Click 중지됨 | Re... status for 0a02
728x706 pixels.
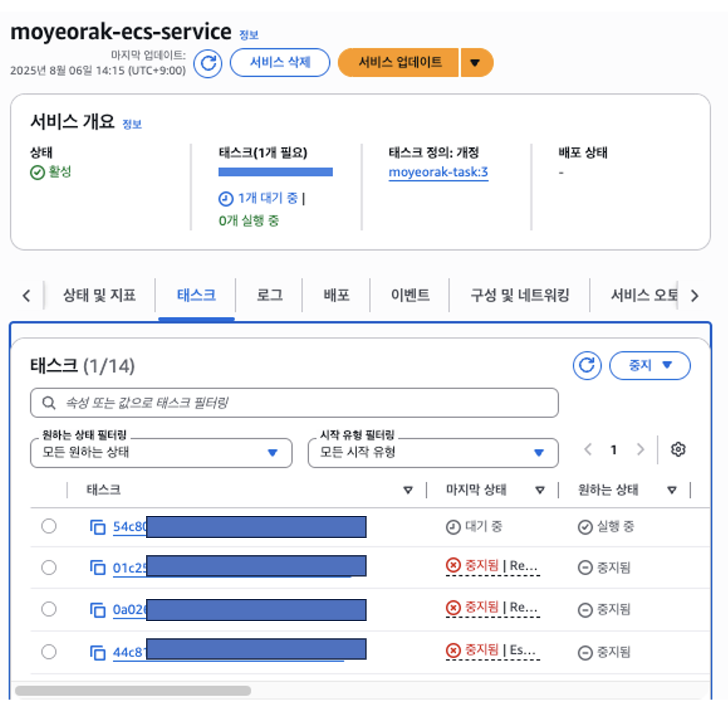pyautogui.click(x=492, y=607)
